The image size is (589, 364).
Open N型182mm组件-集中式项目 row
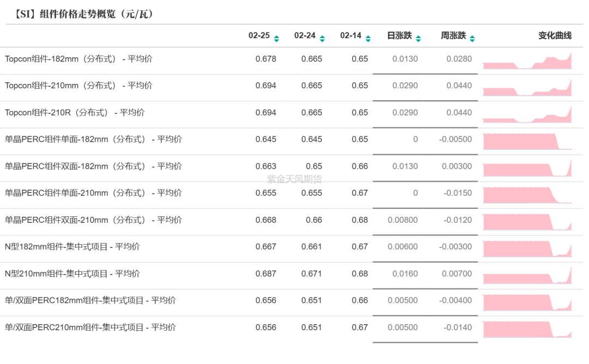(73, 247)
